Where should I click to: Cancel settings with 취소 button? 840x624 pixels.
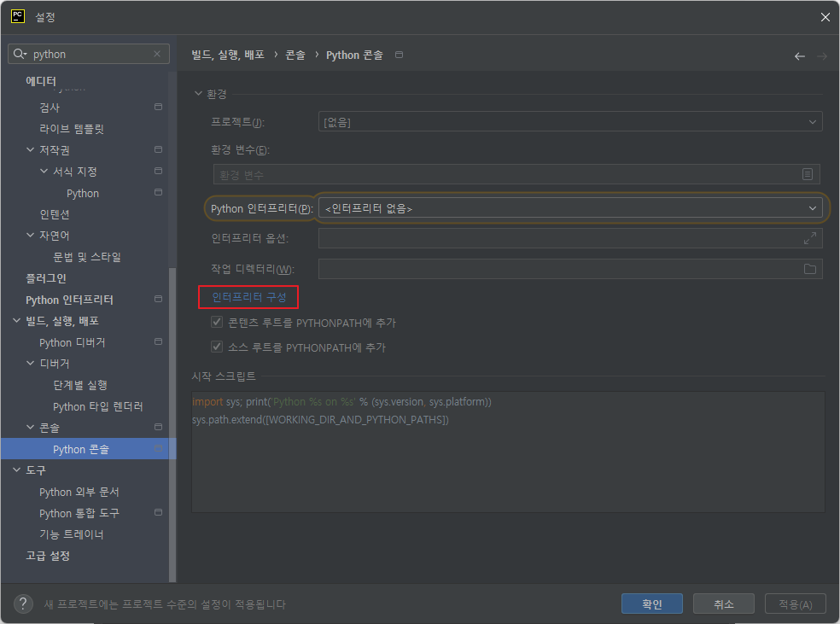point(724,604)
